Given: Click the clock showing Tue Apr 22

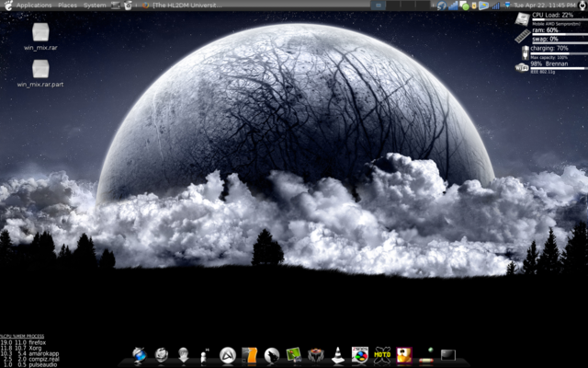Looking at the screenshot, I should (538, 6).
